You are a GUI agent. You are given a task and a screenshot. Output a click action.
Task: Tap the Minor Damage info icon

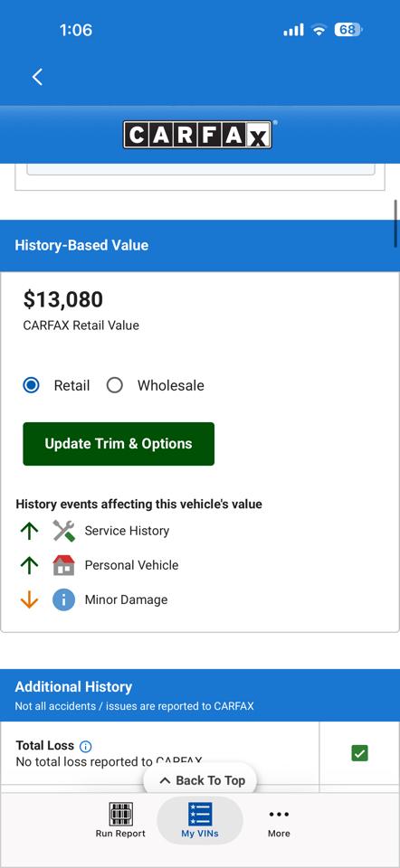tap(63, 599)
